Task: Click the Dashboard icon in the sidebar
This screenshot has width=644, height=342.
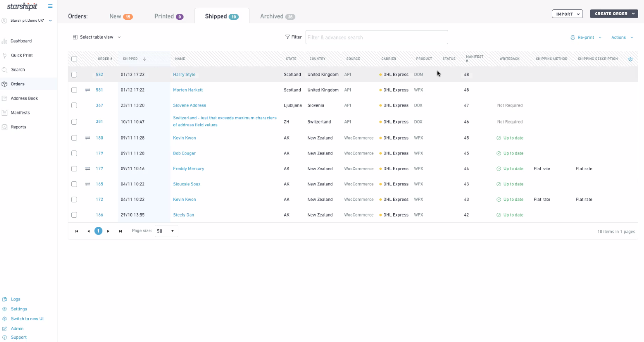Action: tap(5, 41)
